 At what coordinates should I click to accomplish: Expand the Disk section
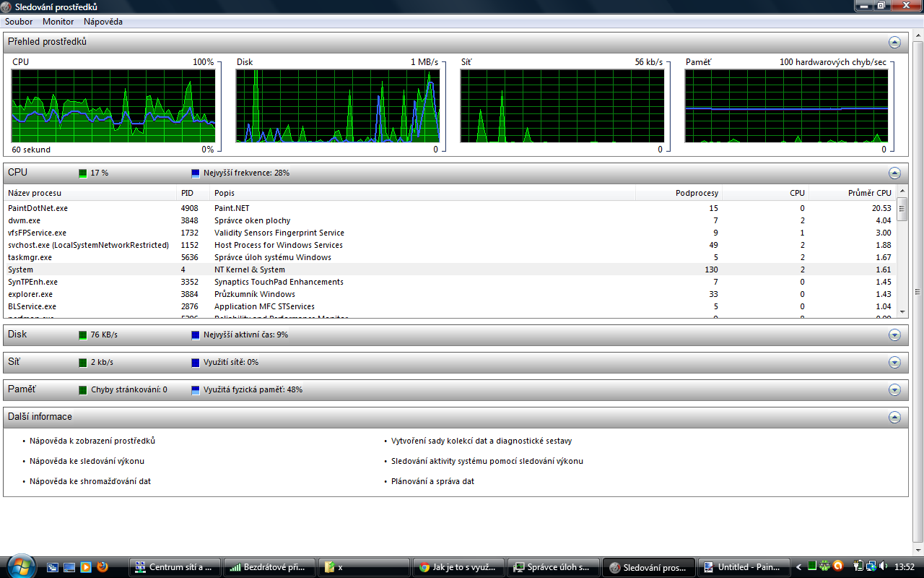[x=894, y=335]
